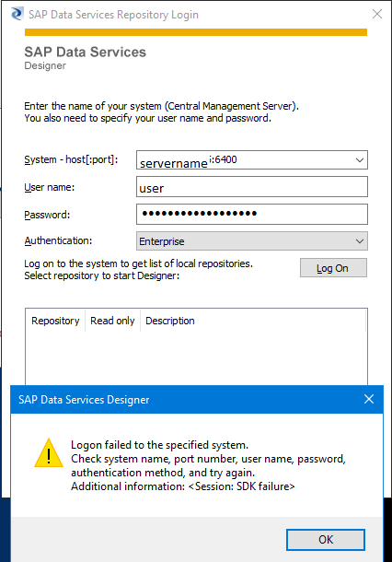This screenshot has height=562, width=392.
Task: Click the SAP Data Services title bar icon
Action: (17, 14)
